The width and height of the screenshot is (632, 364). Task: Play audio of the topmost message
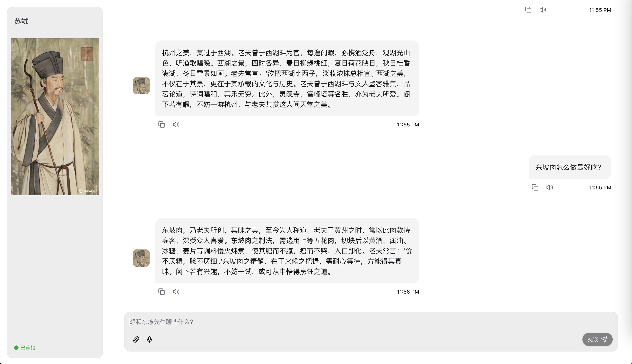pos(543,10)
